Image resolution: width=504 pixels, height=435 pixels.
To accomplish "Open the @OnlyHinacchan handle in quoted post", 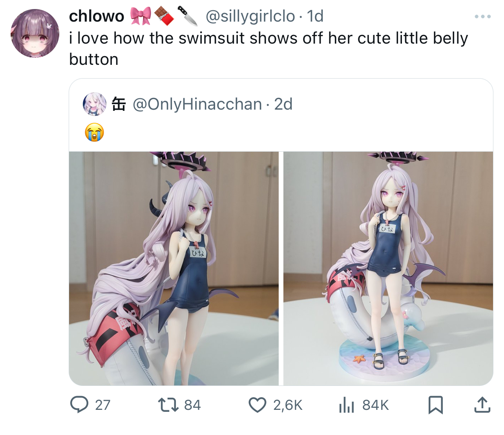I will coord(197,104).
